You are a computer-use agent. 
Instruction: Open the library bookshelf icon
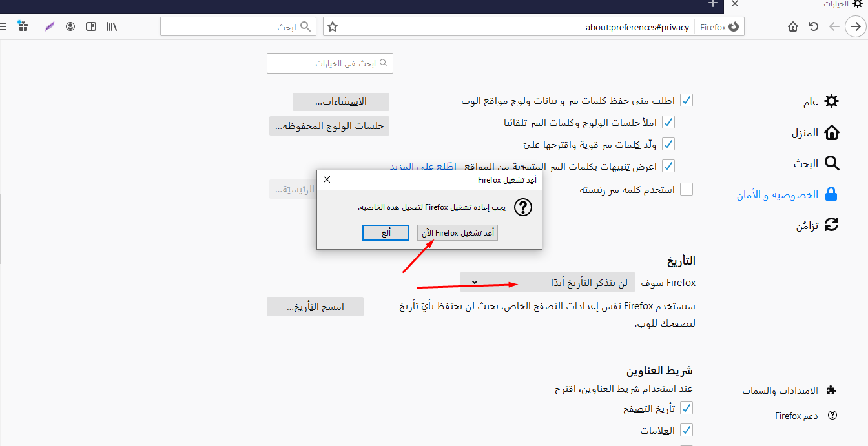pos(112,26)
